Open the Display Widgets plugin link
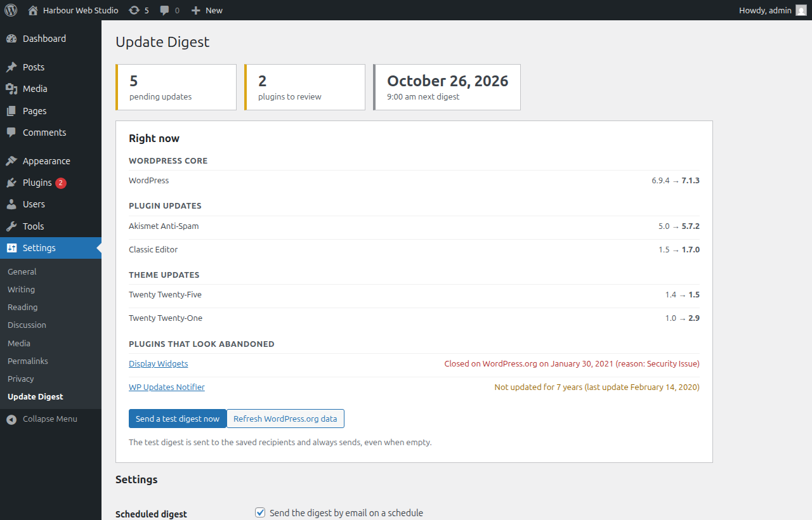 coord(159,363)
